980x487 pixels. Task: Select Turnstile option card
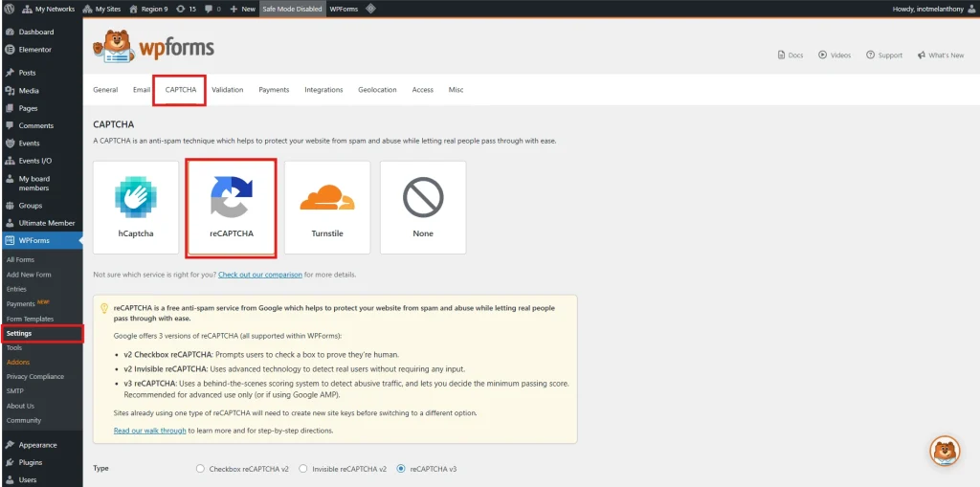[327, 208]
